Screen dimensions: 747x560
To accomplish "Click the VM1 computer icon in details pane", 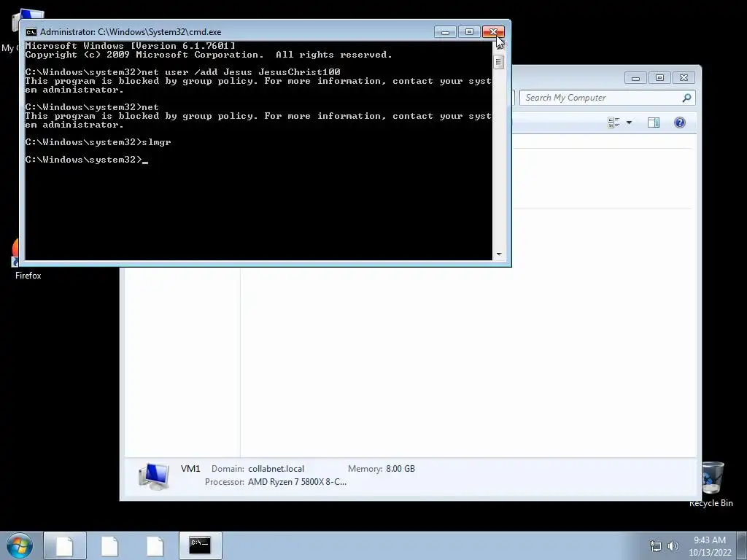I will point(154,476).
